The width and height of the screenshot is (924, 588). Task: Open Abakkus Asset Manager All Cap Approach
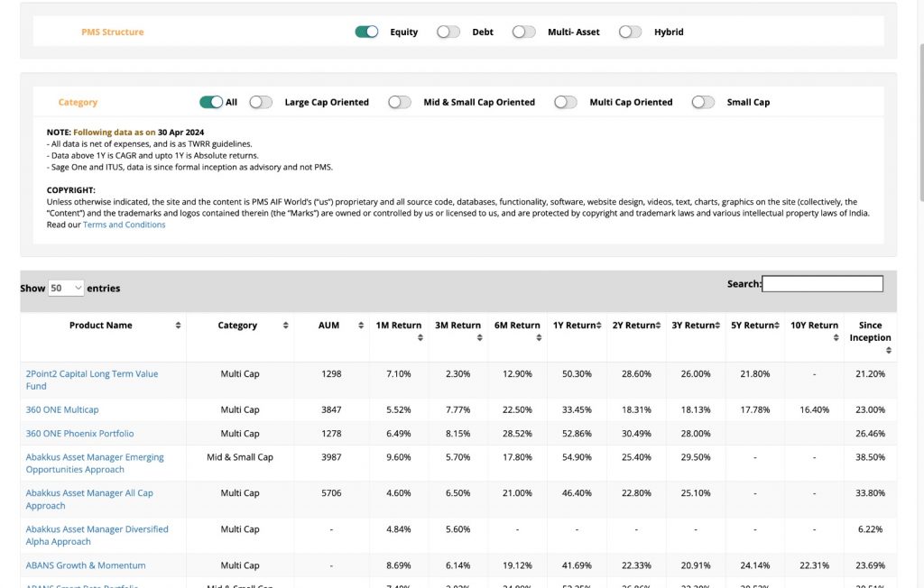click(x=89, y=499)
